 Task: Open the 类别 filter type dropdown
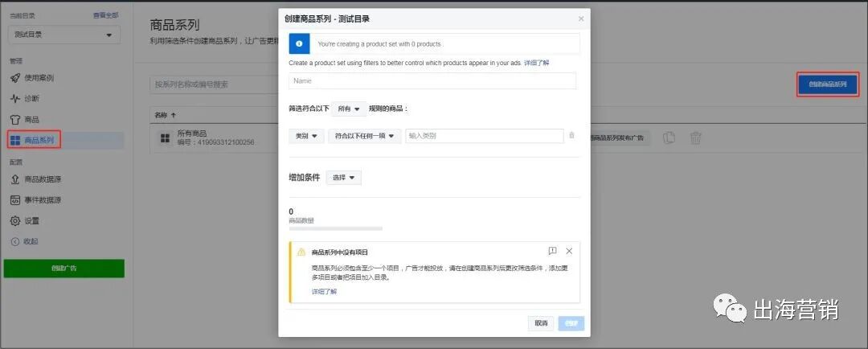click(307, 136)
